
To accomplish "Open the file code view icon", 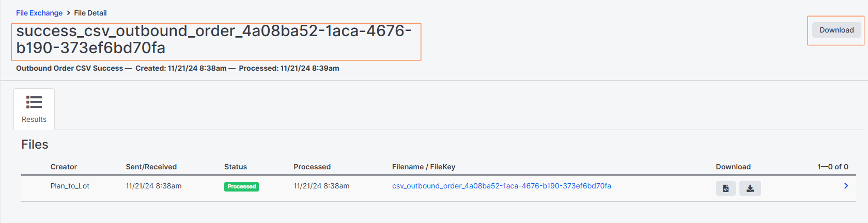I will click(725, 188).
